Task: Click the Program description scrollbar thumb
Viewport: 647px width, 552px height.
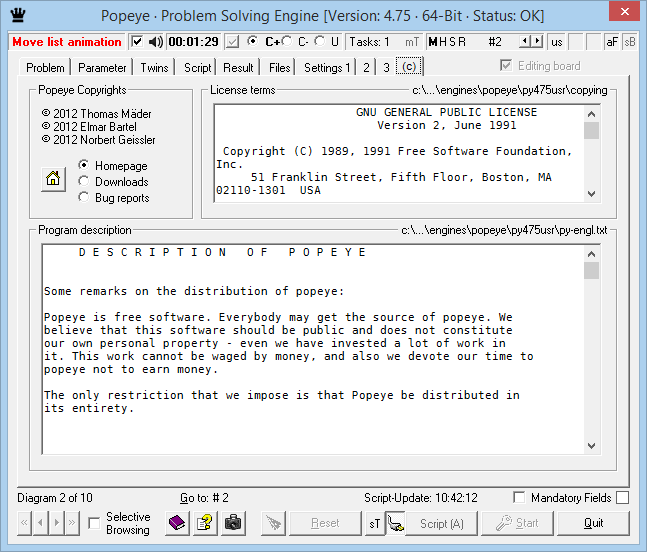Action: coord(591,271)
